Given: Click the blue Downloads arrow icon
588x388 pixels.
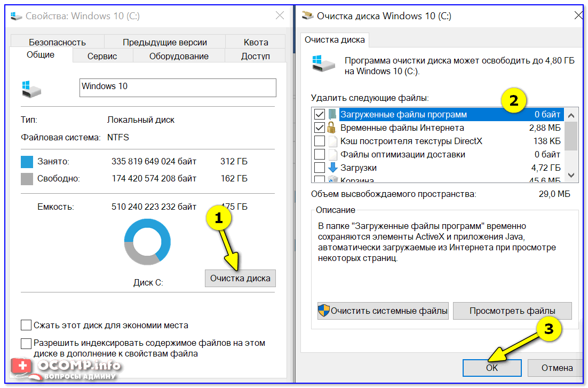Looking at the screenshot, I should click(332, 168).
